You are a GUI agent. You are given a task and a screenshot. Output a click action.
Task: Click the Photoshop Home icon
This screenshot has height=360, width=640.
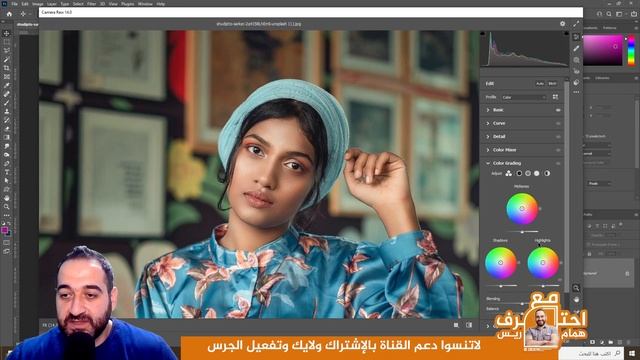point(9,13)
